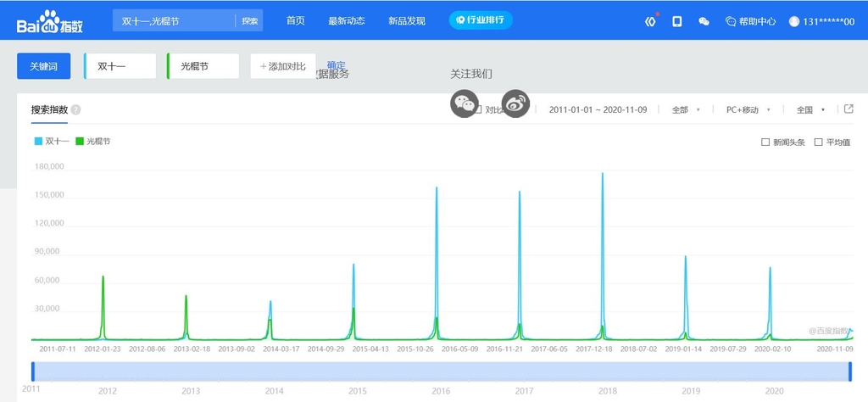Enable the 新闻头条 checkbox
The image size is (868, 402).
tap(765, 142)
